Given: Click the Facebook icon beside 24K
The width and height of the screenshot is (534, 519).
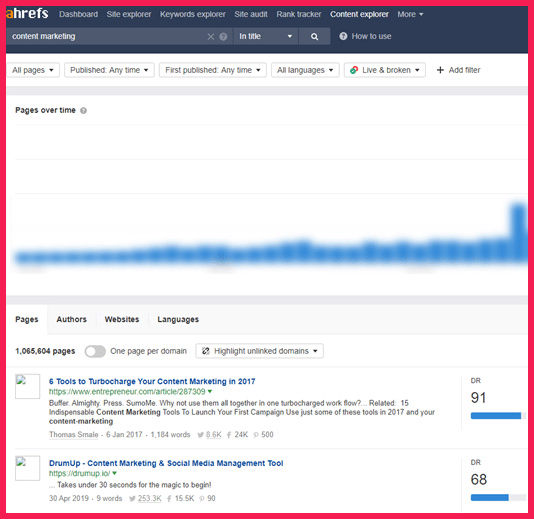Looking at the screenshot, I should tap(229, 435).
